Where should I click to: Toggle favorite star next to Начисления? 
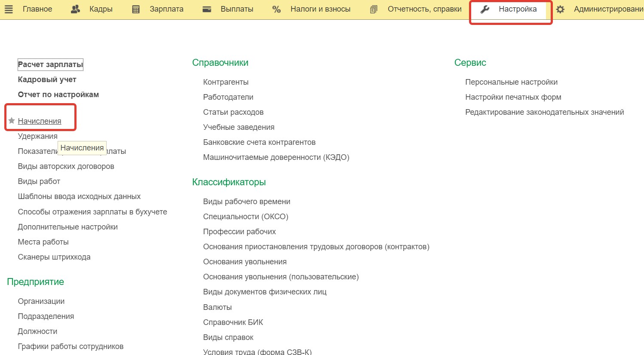pyautogui.click(x=12, y=121)
